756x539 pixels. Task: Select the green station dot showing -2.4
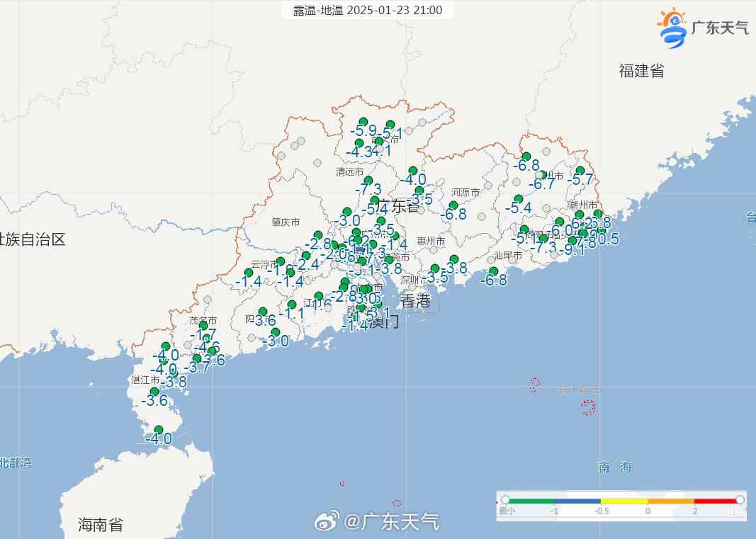click(x=306, y=256)
